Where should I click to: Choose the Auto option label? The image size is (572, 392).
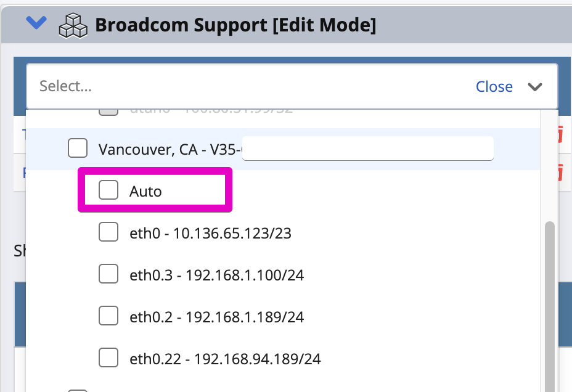[145, 192]
